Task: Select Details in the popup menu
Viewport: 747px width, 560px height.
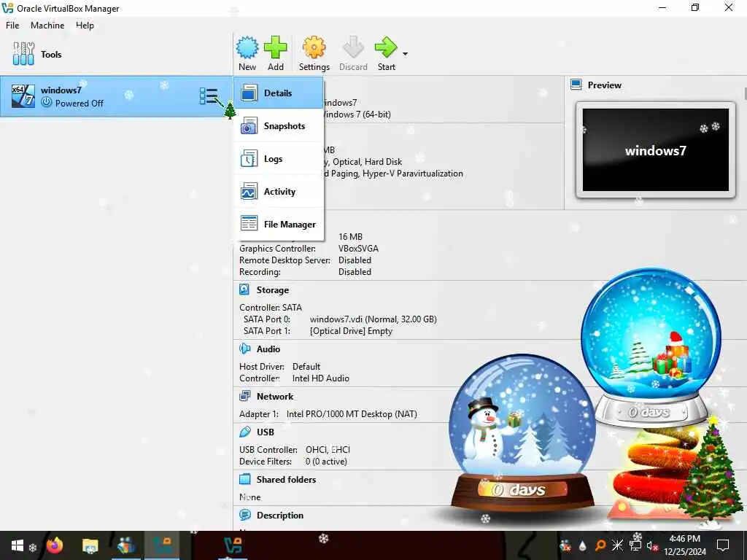Action: tap(279, 93)
